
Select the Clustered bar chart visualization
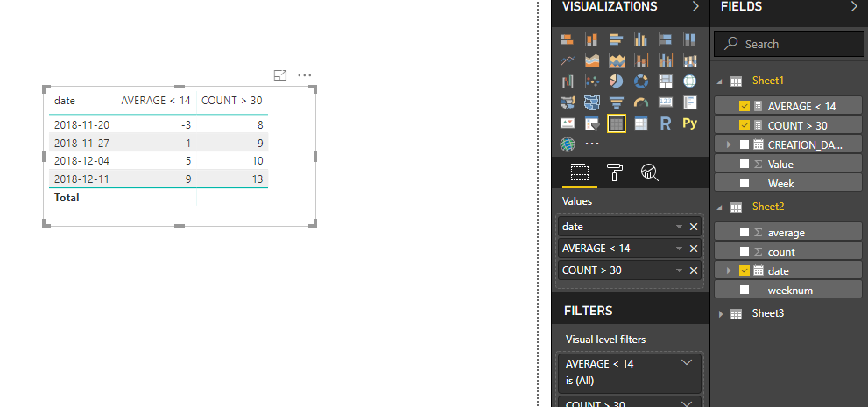click(x=616, y=39)
